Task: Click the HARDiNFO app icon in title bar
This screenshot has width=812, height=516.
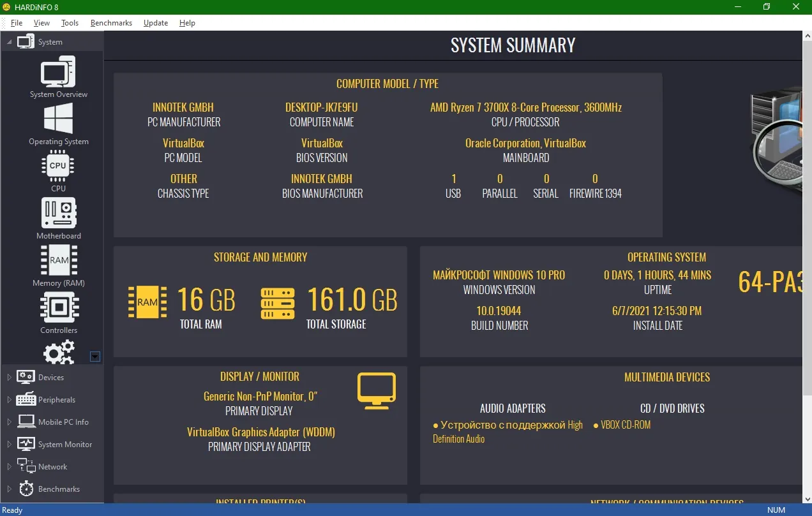Action: coord(6,6)
